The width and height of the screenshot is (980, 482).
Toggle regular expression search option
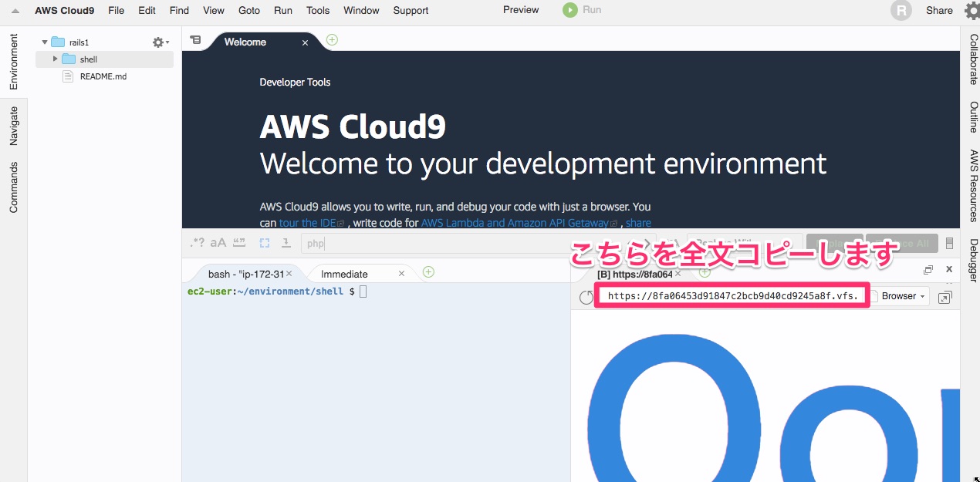point(198,243)
